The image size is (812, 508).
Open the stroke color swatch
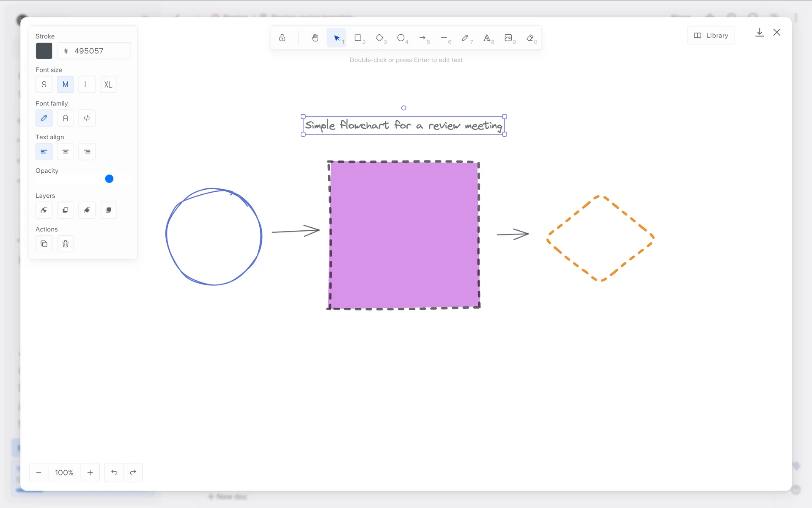click(x=44, y=51)
